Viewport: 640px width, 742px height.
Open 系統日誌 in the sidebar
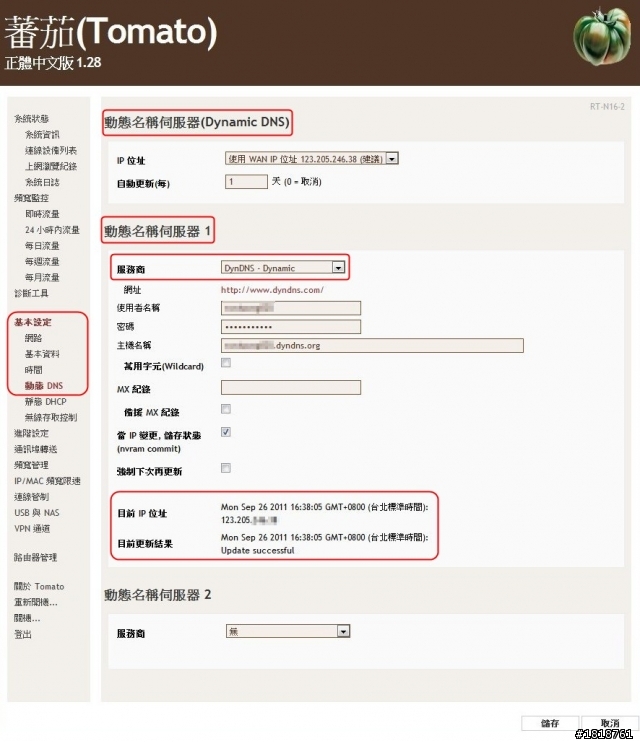point(42,182)
